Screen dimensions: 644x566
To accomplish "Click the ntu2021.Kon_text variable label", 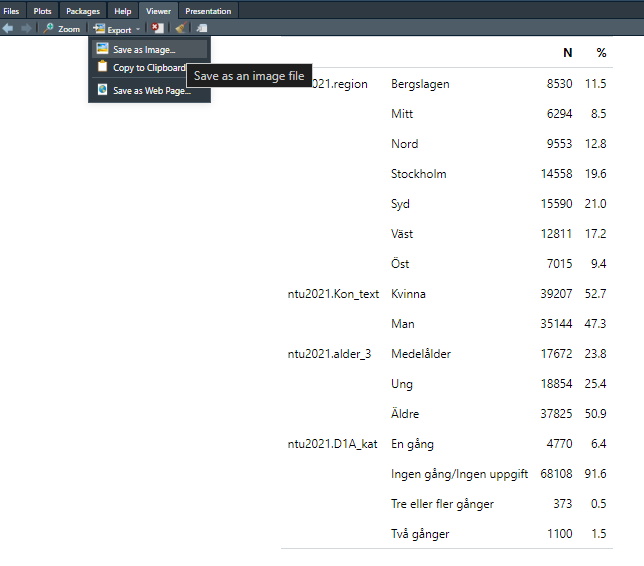I will click(333, 294).
